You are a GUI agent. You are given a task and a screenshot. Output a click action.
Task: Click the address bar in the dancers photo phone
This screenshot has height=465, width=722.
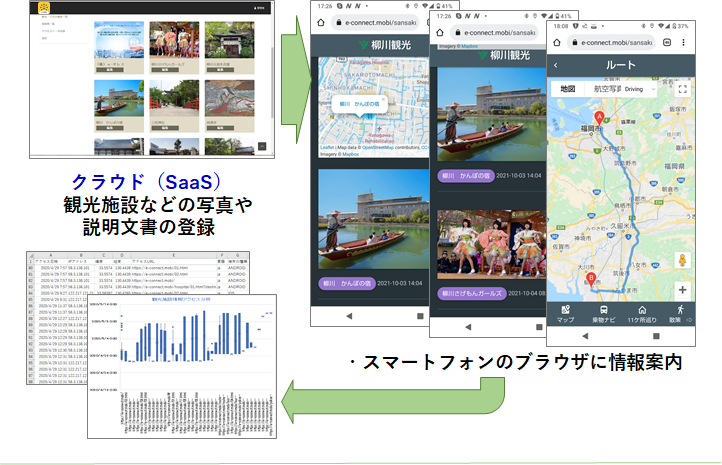[x=494, y=33]
